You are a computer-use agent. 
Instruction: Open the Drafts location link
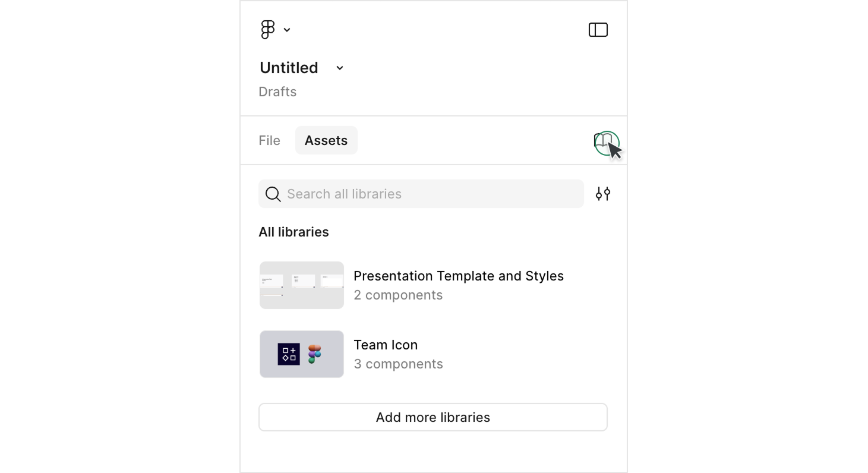277,92
